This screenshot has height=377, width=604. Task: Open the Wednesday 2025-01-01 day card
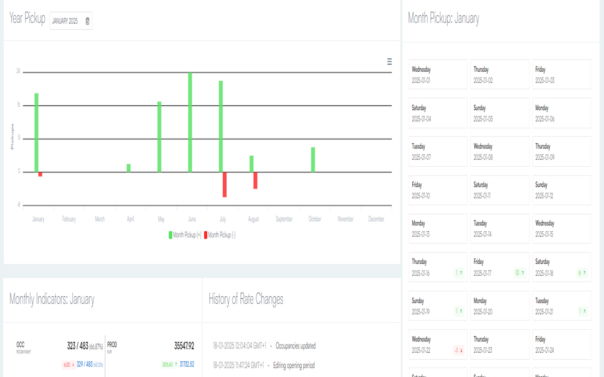(x=438, y=75)
